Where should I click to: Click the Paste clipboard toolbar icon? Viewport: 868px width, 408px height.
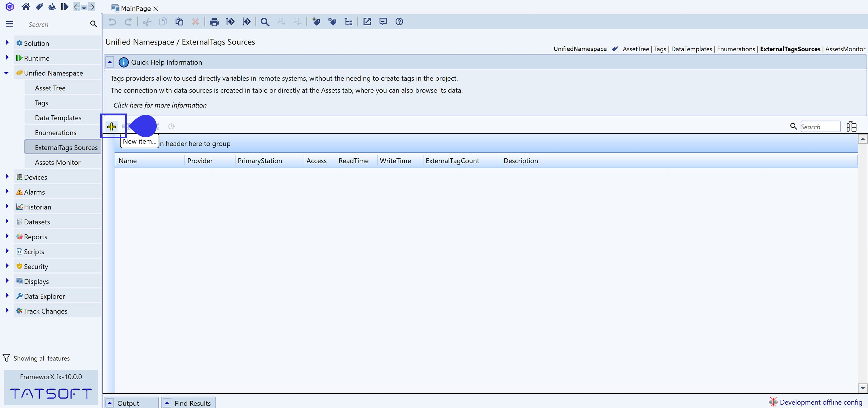tap(179, 22)
